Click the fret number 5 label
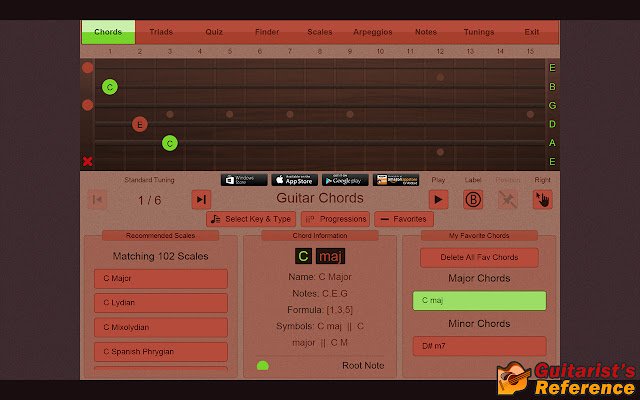The width and height of the screenshot is (640, 400). (230, 51)
